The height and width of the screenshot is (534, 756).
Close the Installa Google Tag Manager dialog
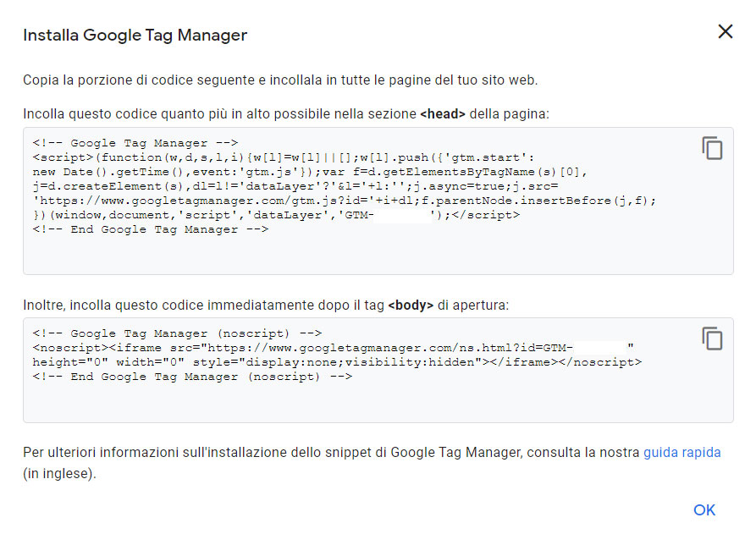pyautogui.click(x=726, y=32)
